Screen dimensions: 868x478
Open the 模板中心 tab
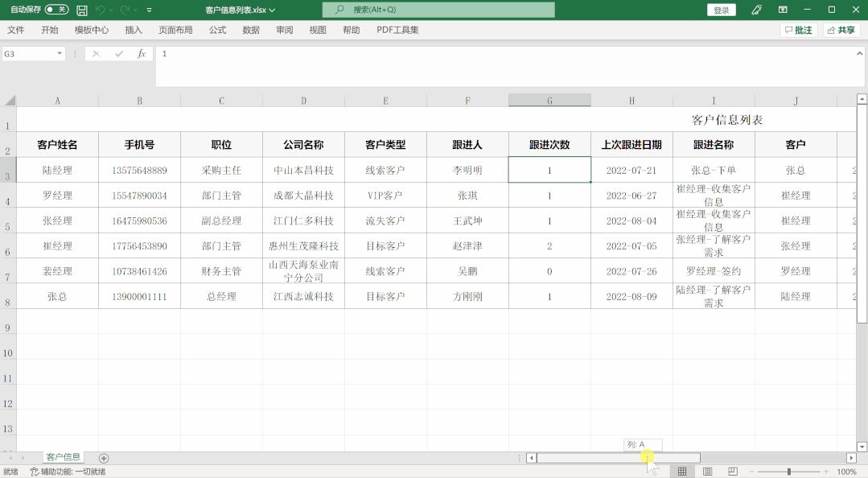[92, 30]
